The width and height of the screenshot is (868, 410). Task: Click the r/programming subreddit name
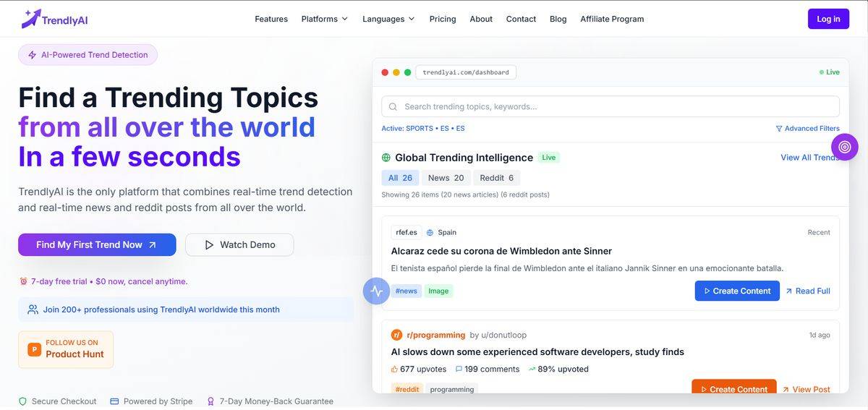click(436, 336)
